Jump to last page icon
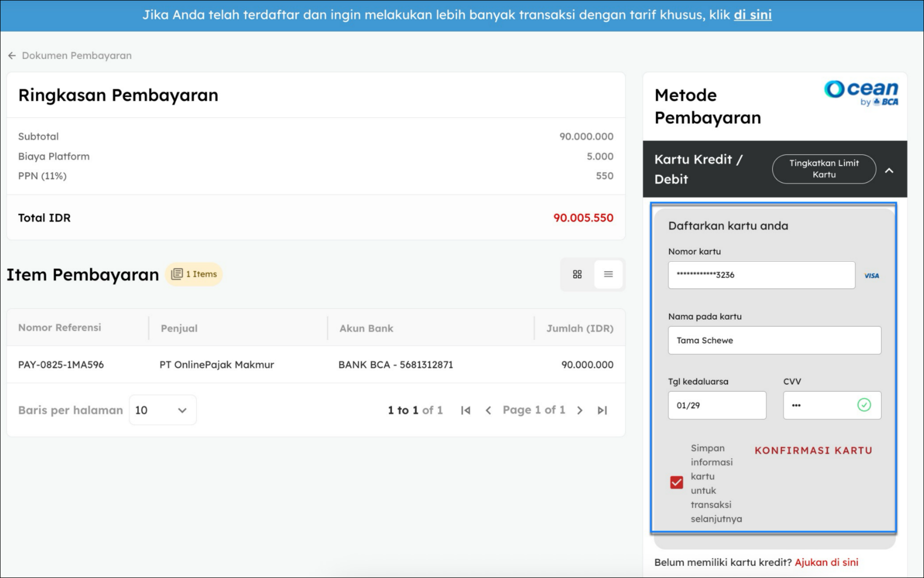The width and height of the screenshot is (924, 578). coord(602,410)
